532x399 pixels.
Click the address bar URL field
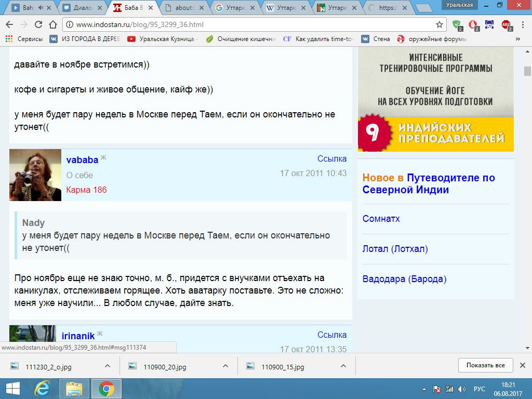pos(249,24)
